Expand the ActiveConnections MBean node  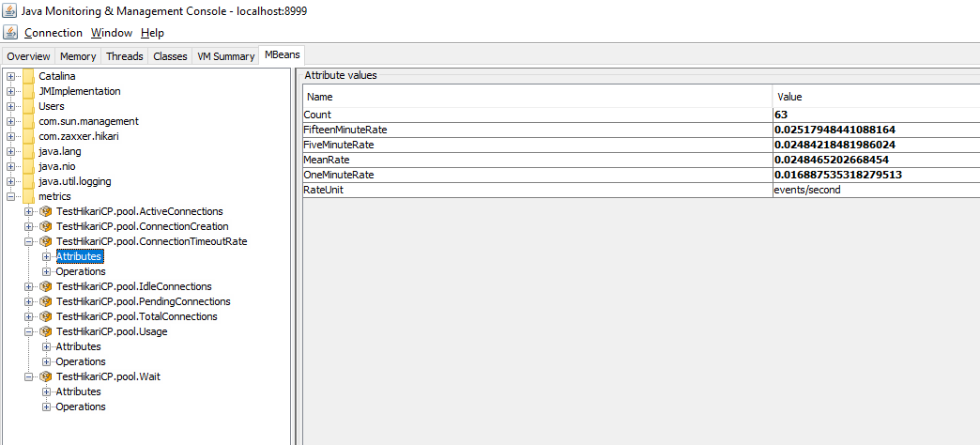[28, 211]
